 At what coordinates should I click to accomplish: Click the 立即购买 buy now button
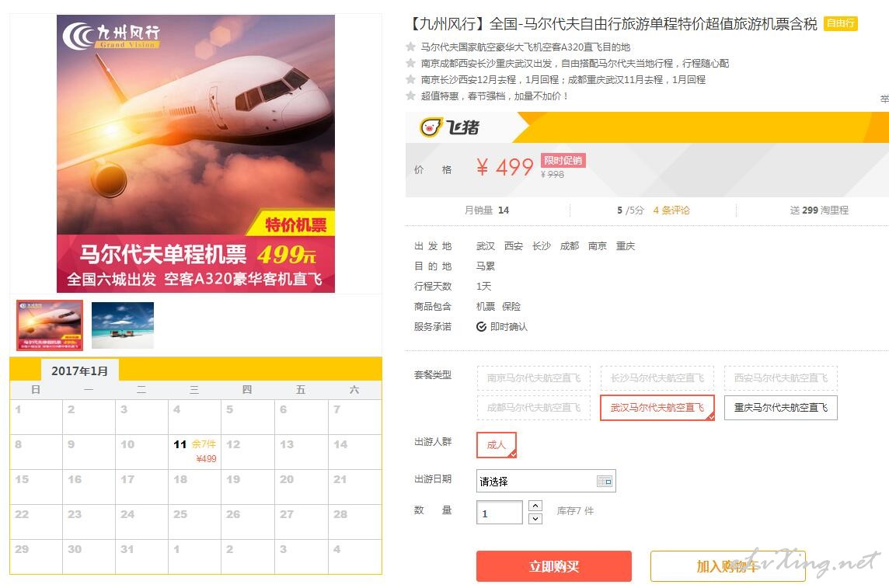554,566
